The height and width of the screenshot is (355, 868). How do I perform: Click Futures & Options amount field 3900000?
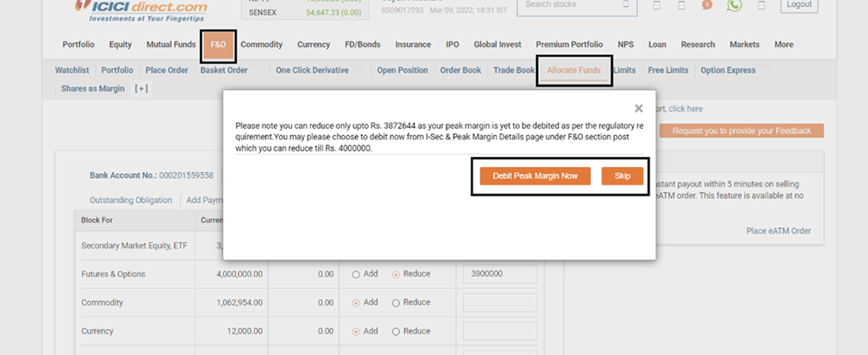[499, 275]
